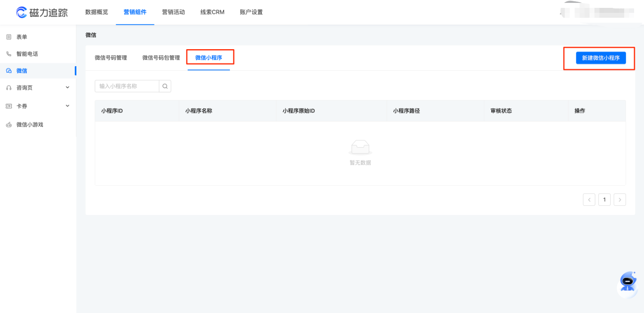Open the 表单 section in sidebar
644x313 pixels.
click(x=21, y=36)
